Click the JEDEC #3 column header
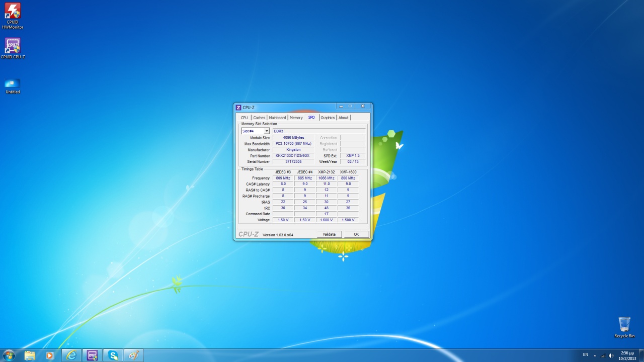The height and width of the screenshot is (362, 644). (283, 172)
